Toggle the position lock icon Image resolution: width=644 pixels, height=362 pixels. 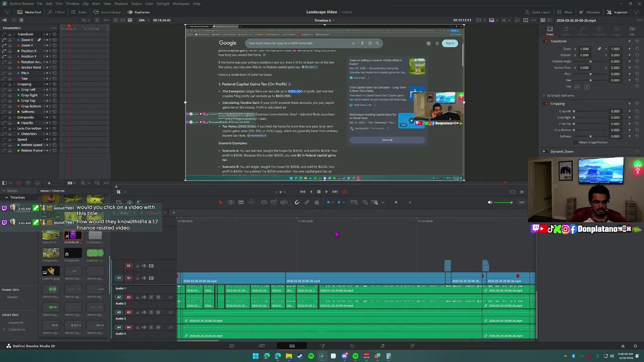[316, 202]
